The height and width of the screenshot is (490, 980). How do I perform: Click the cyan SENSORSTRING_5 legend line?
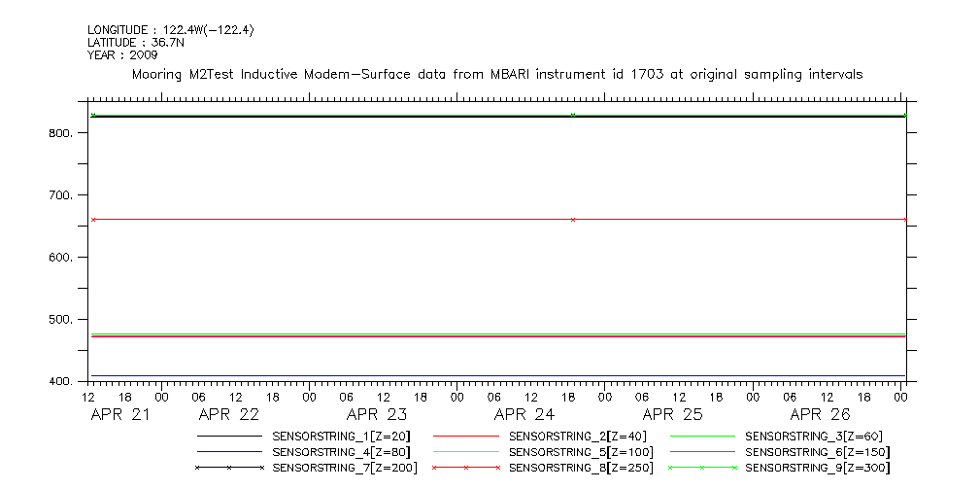pyautogui.click(x=465, y=452)
